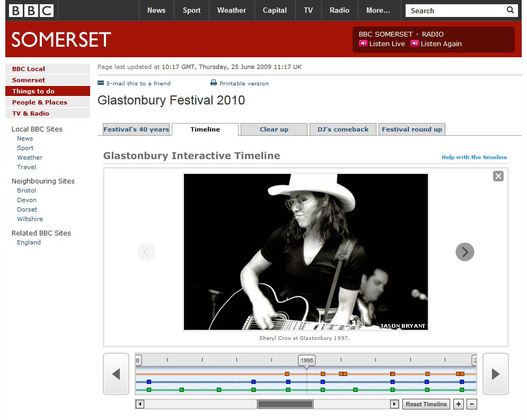Move timeline forward with large right arrow
This screenshot has height=420, width=527.
[x=495, y=374]
